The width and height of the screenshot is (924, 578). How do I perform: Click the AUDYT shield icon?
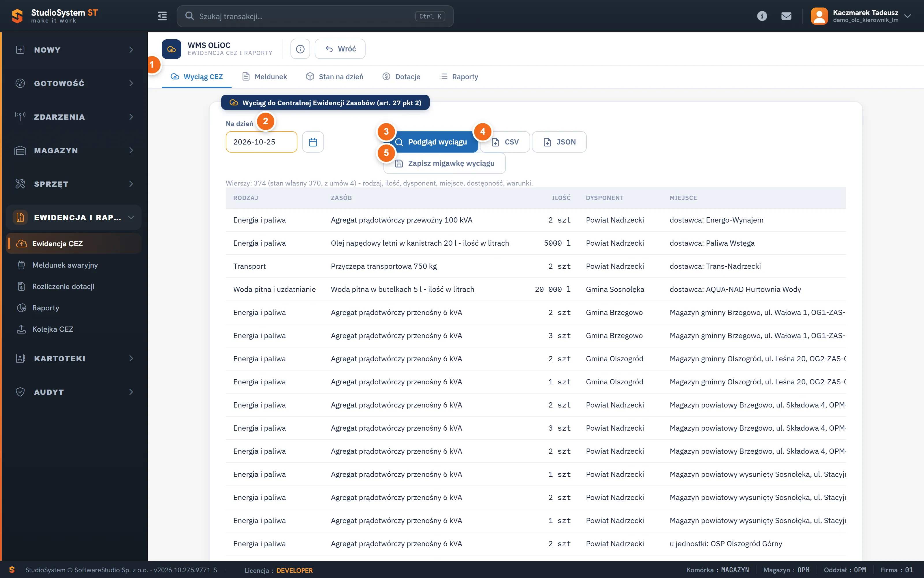pos(20,392)
